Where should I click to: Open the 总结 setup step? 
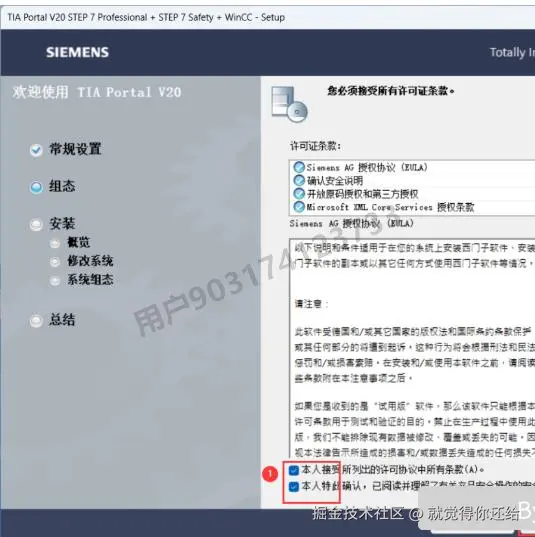tap(62, 320)
